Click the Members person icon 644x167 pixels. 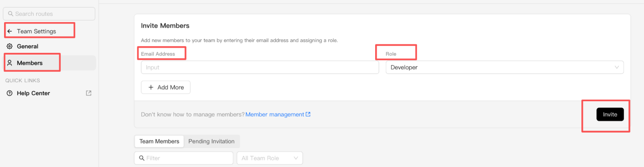[x=9, y=63]
